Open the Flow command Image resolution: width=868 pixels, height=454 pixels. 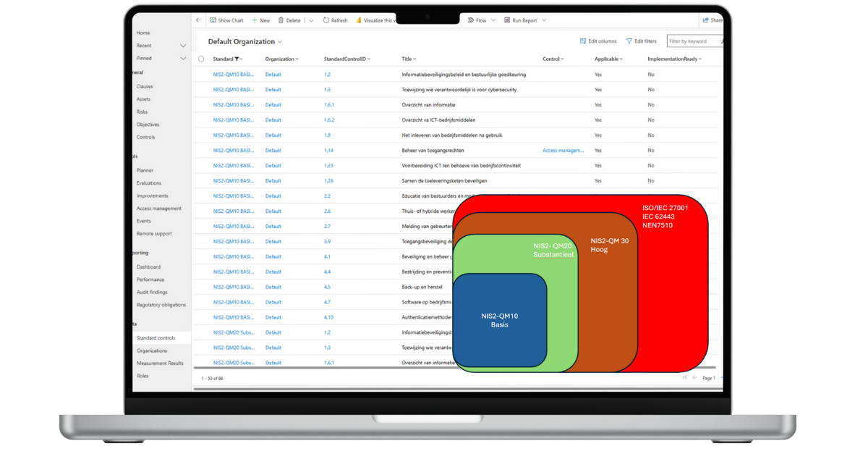pos(477,20)
